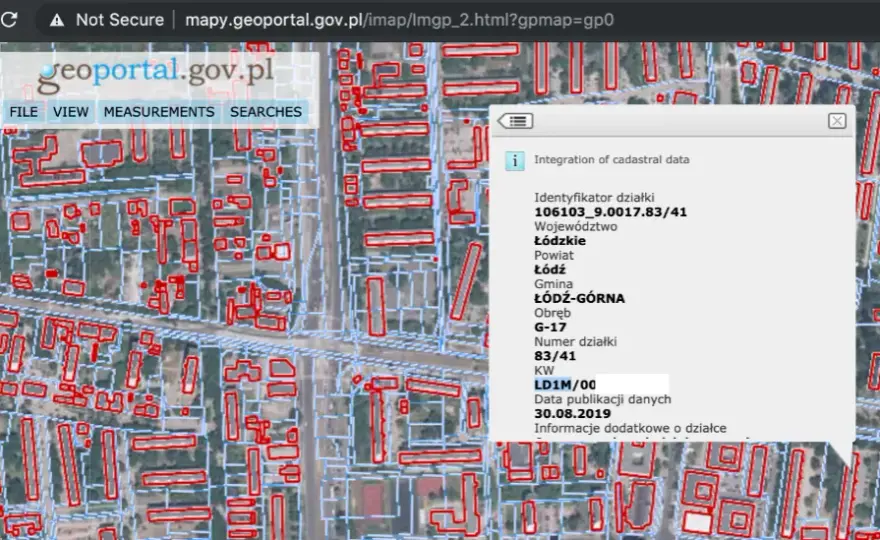
Task: Click the Województwo value Łódzkie
Action: (x=560, y=241)
